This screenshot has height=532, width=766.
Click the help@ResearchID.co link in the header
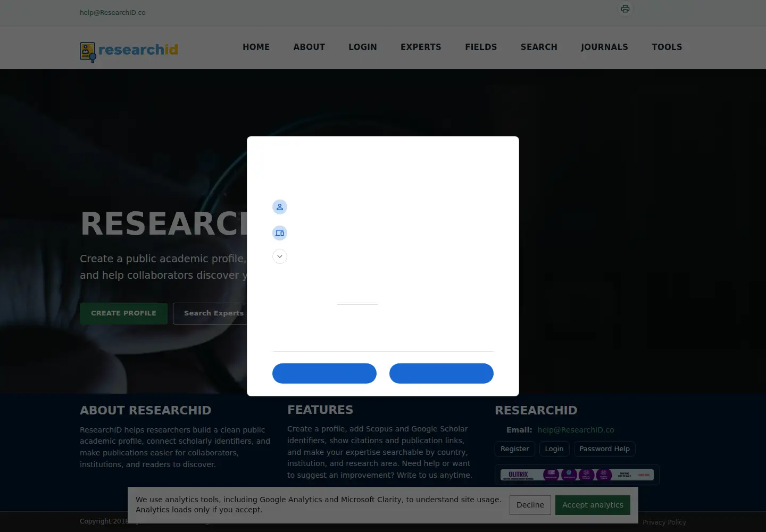tap(113, 13)
